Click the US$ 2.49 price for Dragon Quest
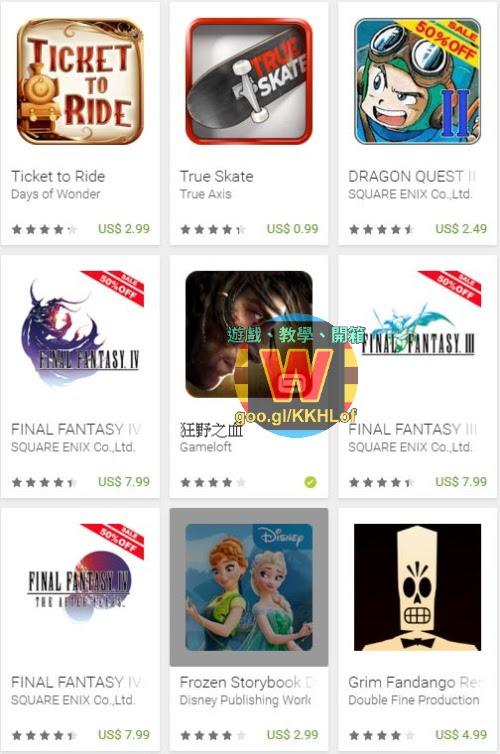 461,229
